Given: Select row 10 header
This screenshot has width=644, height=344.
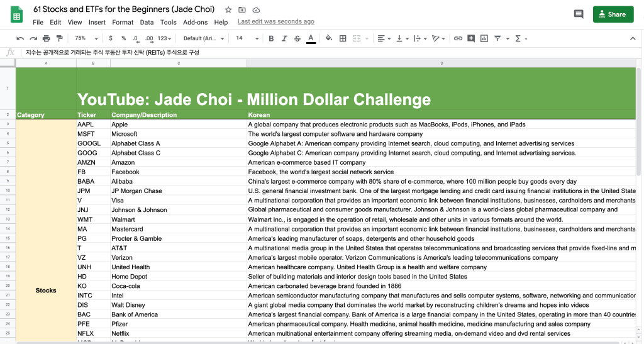Looking at the screenshot, I should pyautogui.click(x=8, y=191).
